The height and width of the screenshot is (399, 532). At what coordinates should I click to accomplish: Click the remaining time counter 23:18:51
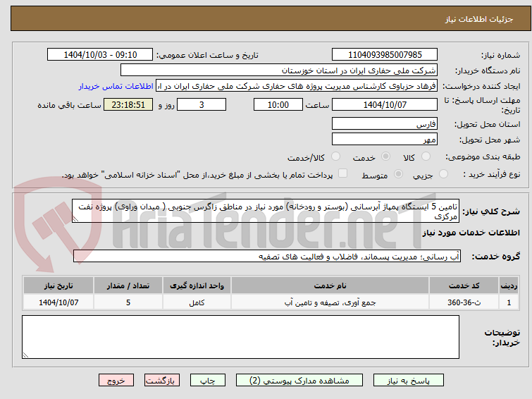tap(128, 104)
